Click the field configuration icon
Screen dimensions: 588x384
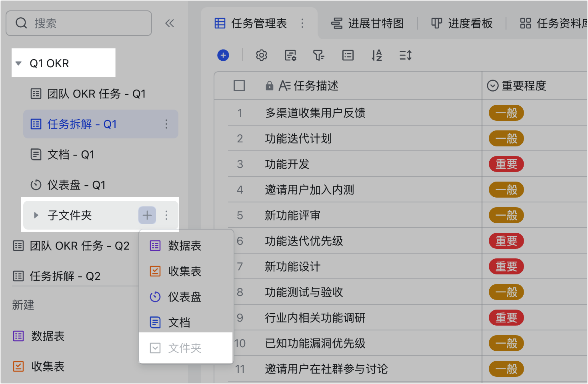click(290, 55)
